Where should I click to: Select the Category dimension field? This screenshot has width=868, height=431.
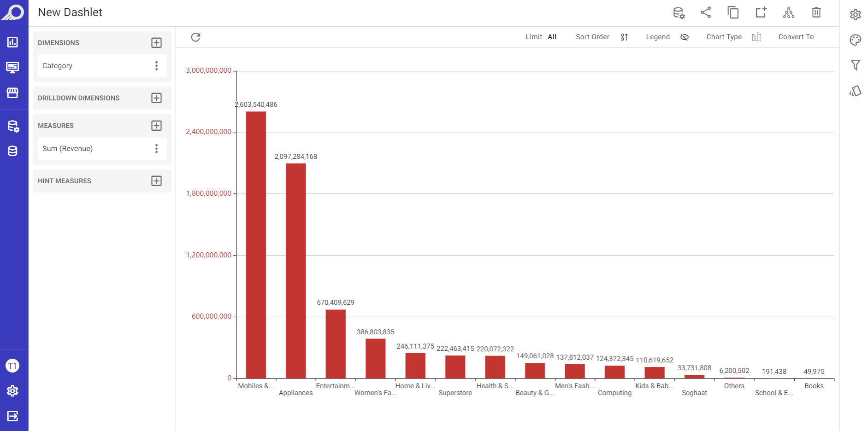(102, 66)
